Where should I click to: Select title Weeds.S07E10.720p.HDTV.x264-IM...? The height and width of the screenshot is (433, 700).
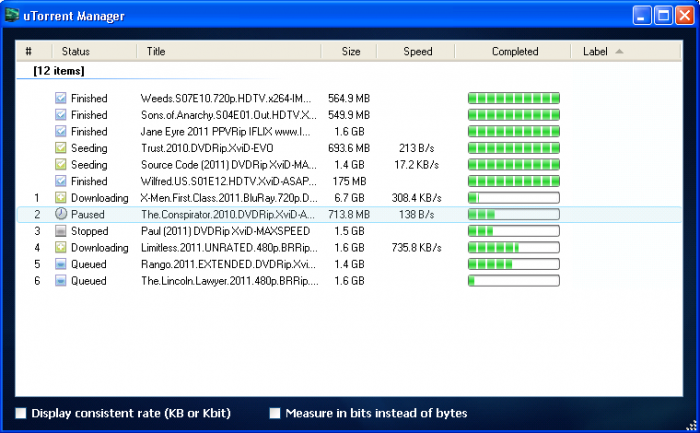225,98
